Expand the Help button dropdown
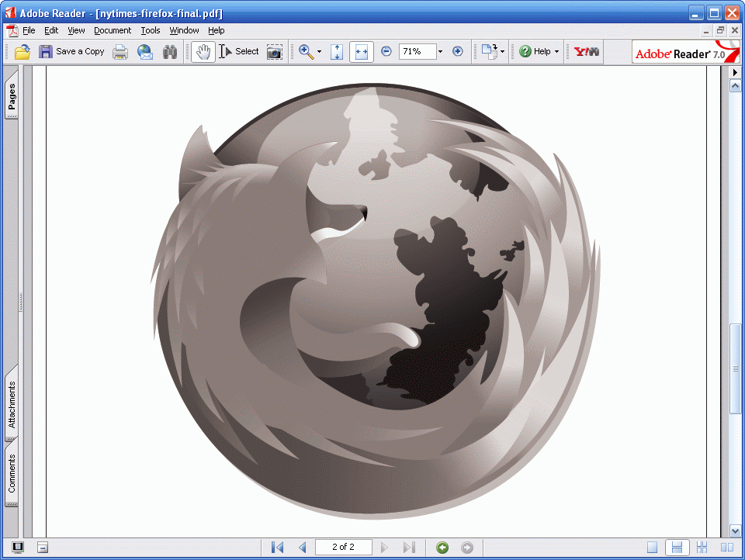Image resolution: width=745 pixels, height=560 pixels. 557,51
